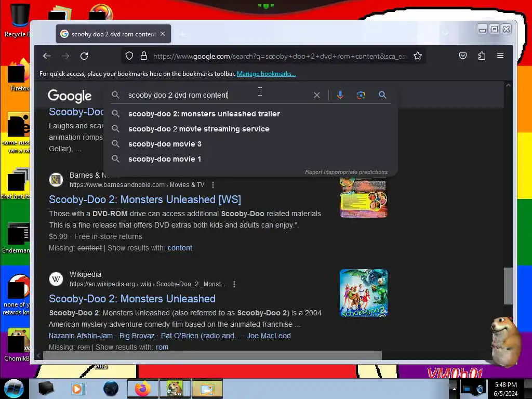The image size is (532, 399).
Task: Open the extensions puzzle icon
Action: [x=482, y=56]
